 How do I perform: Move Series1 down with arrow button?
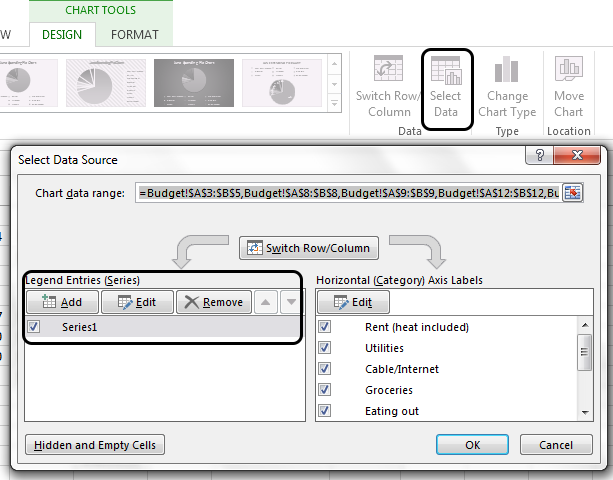pos(291,302)
